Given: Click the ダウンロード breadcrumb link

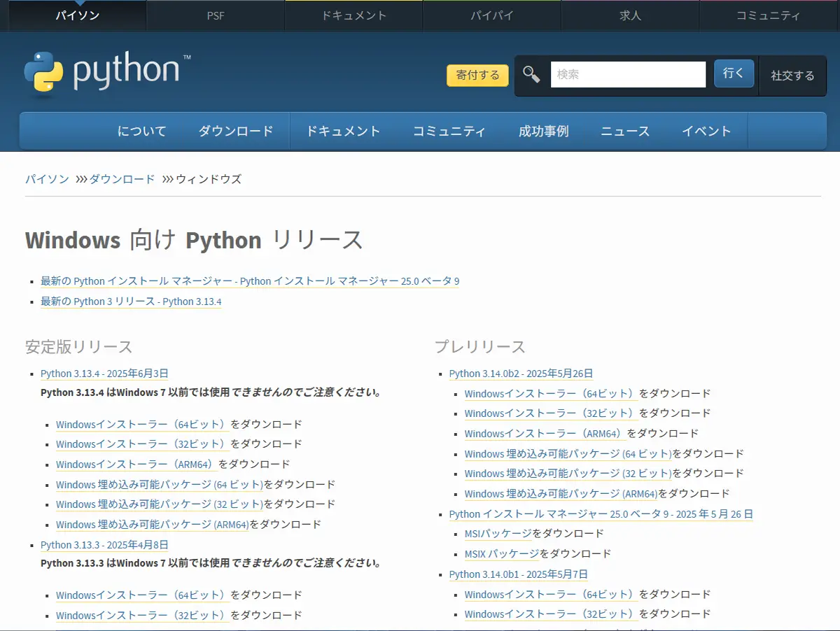Looking at the screenshot, I should coord(122,179).
